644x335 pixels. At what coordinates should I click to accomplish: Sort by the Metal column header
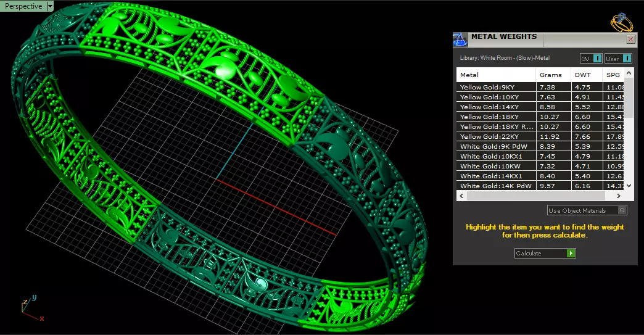496,75
